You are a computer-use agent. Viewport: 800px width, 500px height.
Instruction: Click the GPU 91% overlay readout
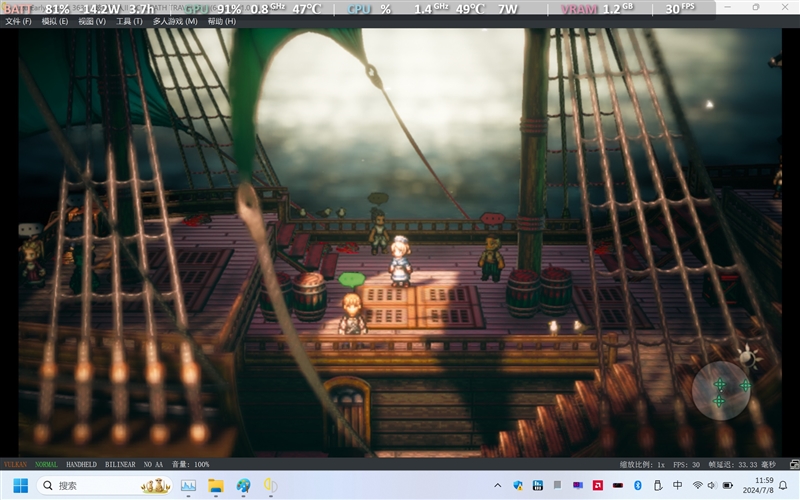[214, 9]
